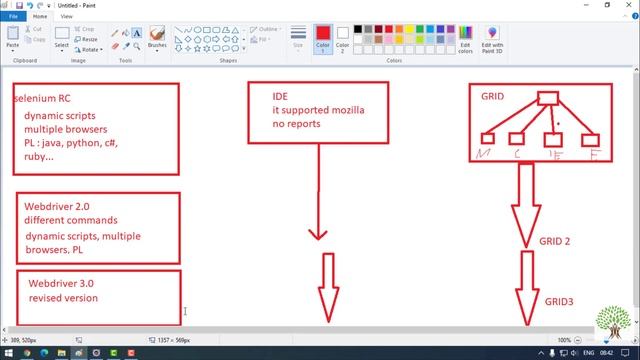Activate Color 1 foreground selector

pyautogui.click(x=323, y=39)
